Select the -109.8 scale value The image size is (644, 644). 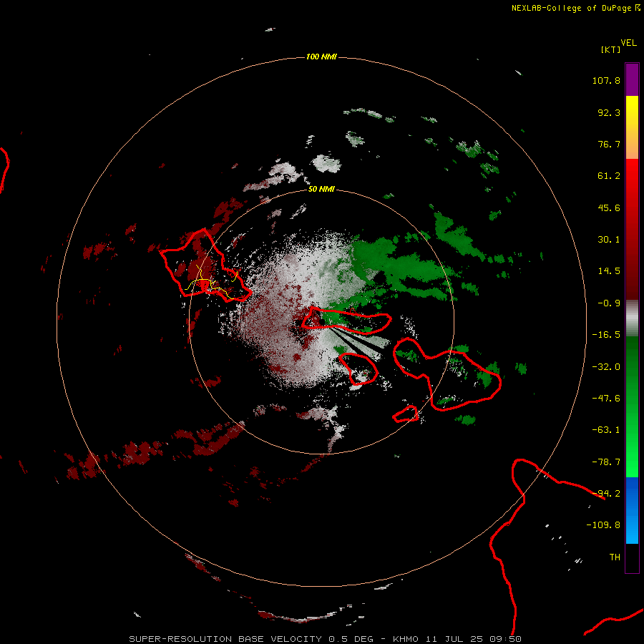(x=603, y=525)
